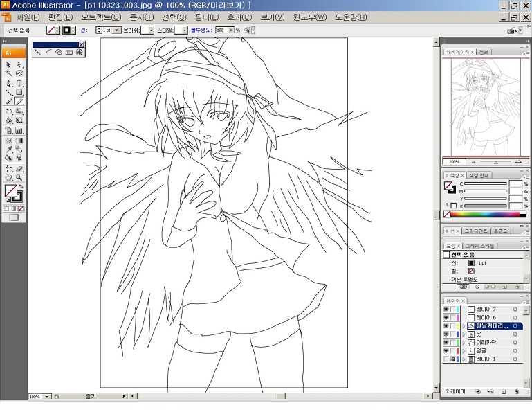Screen dimensions: 532x412
Task: Choose the Arc tool in floating palette
Action: (x=48, y=53)
